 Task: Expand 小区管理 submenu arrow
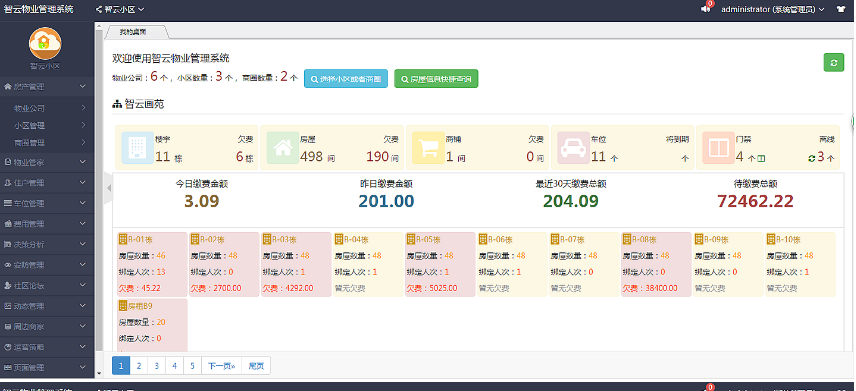click(83, 125)
